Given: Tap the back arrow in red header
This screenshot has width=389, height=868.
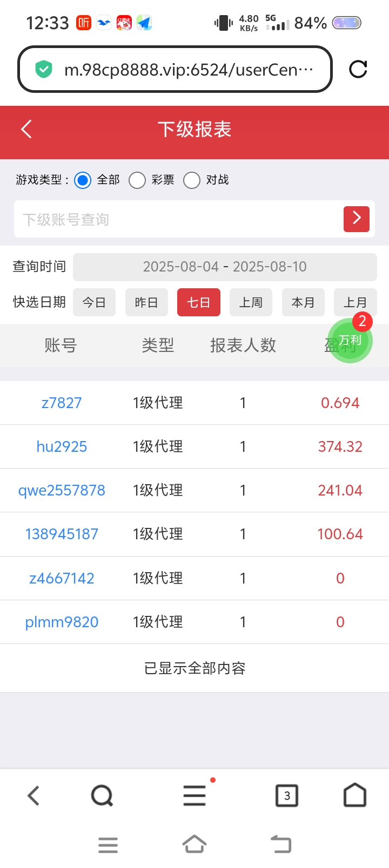Looking at the screenshot, I should [26, 130].
